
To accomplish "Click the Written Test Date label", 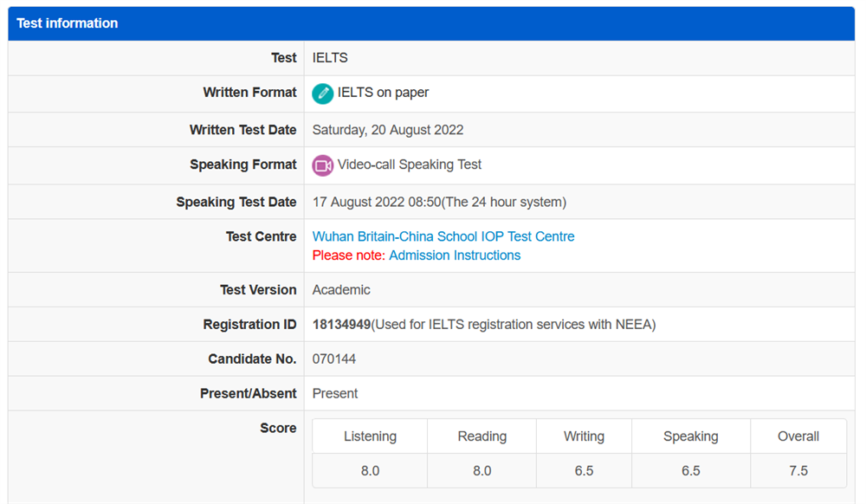I will click(243, 130).
